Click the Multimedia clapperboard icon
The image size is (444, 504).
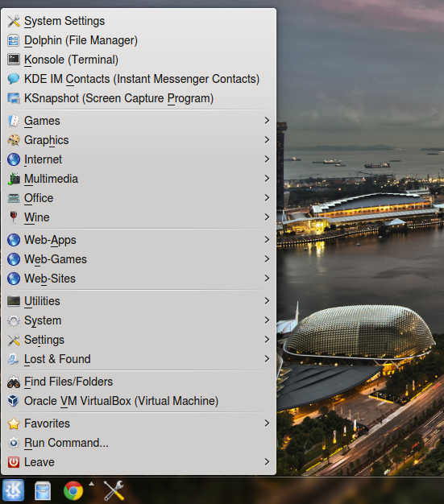click(14, 179)
